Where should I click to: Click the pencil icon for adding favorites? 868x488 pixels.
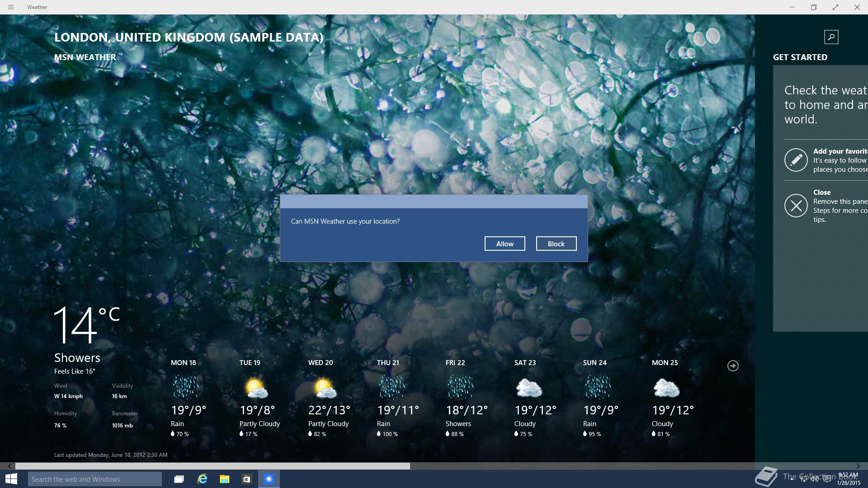[x=796, y=160]
